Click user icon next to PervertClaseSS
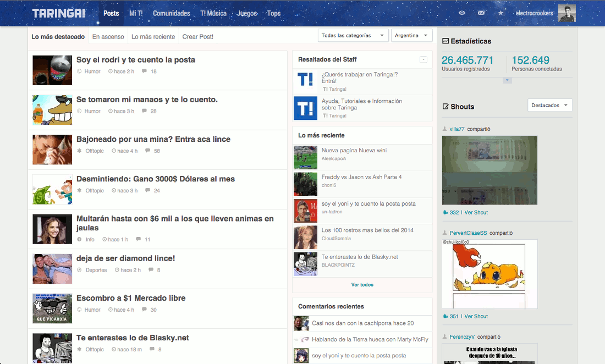605x364 pixels. [444, 233]
